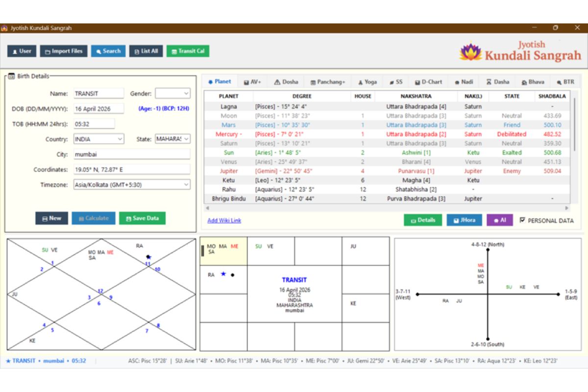588x392 pixels.
Task: Click the NAKSHATRA column header
Action: point(416,96)
